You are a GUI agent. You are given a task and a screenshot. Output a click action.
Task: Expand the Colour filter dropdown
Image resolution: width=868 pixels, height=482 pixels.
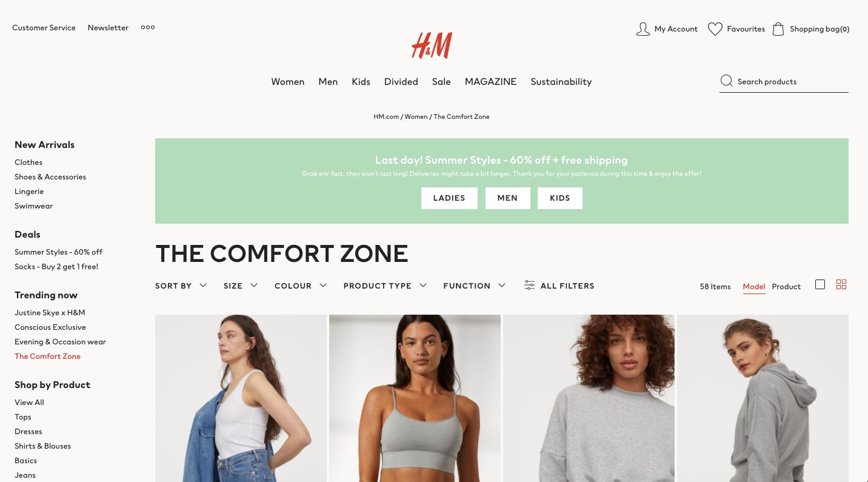pos(301,286)
